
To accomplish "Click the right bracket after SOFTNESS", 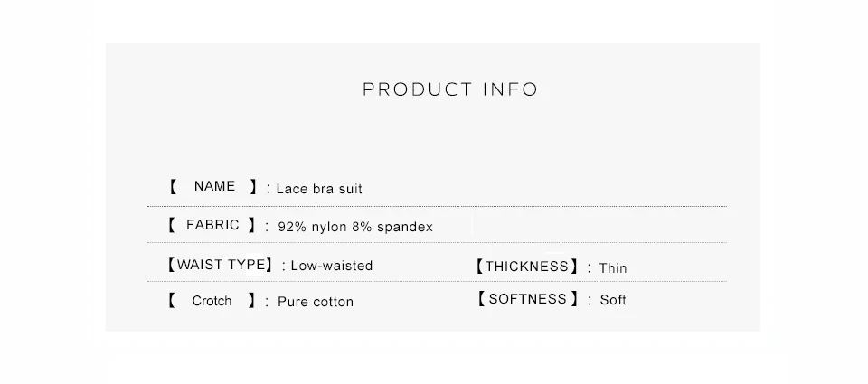I will (x=575, y=299).
